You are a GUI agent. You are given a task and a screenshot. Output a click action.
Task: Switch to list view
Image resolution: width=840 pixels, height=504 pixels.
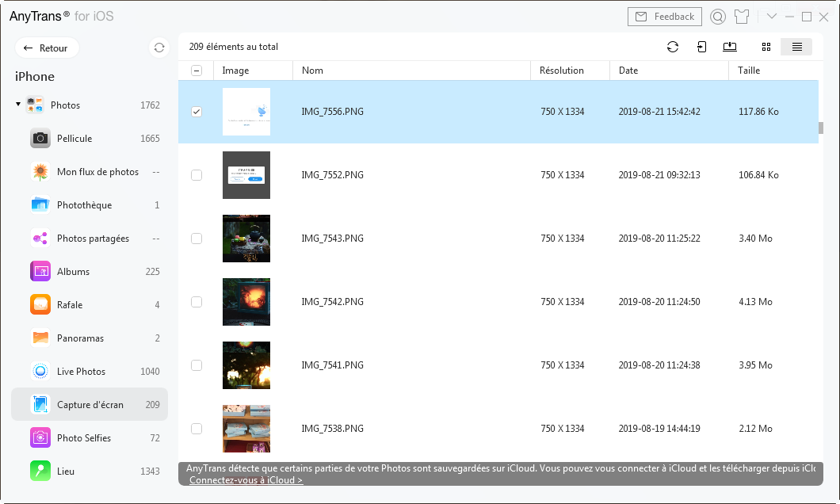pyautogui.click(x=796, y=47)
